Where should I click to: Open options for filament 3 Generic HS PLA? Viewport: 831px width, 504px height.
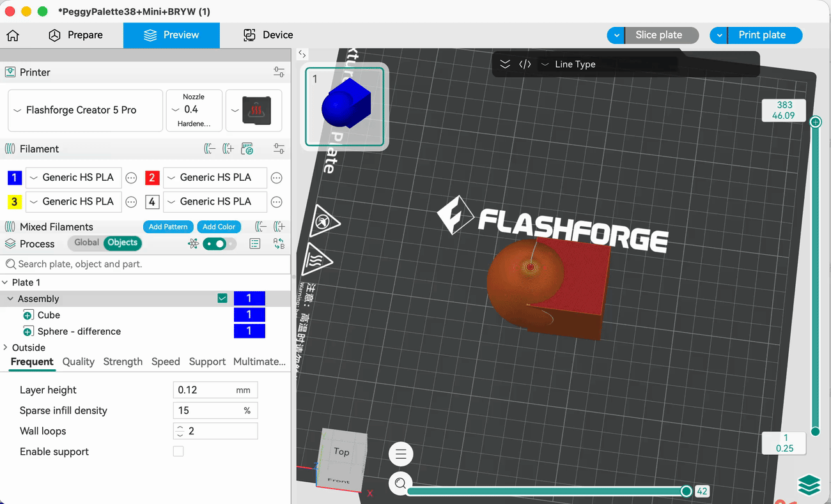[131, 202]
